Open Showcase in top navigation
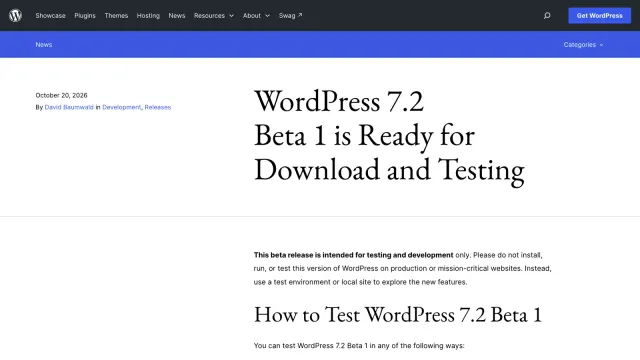640x360 pixels. pyautogui.click(x=50, y=16)
